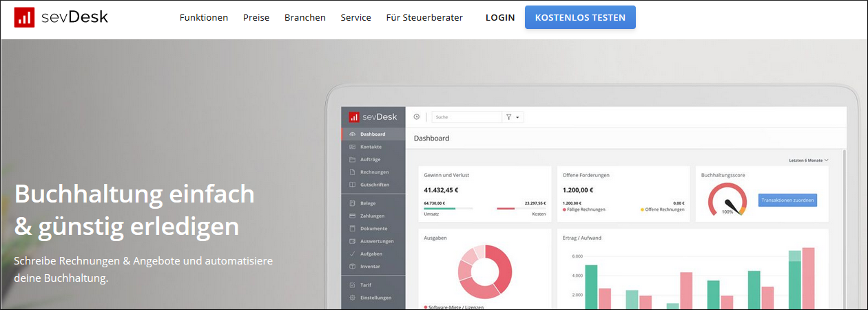The width and height of the screenshot is (868, 310).
Task: Click the Dashboard page heading
Action: [431, 138]
